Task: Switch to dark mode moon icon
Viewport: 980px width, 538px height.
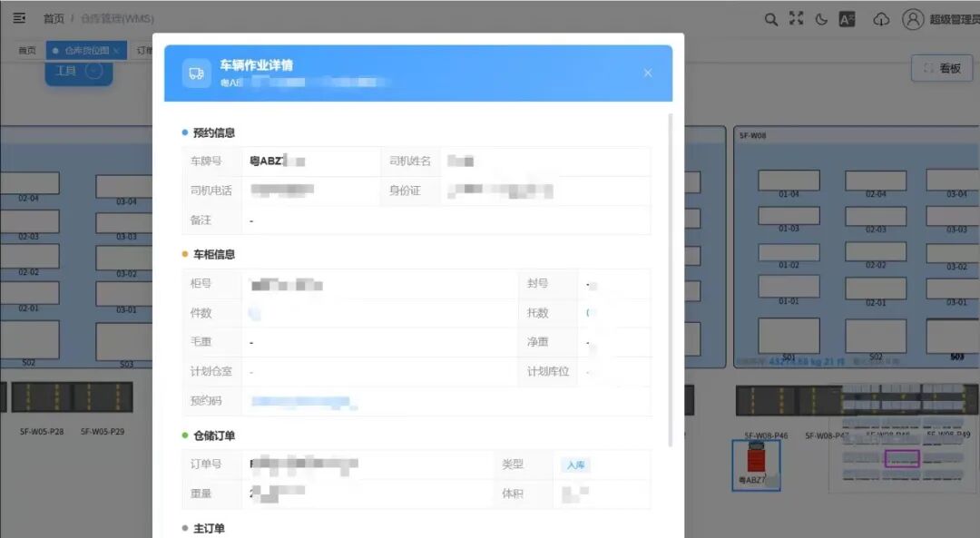Action: pos(821,19)
